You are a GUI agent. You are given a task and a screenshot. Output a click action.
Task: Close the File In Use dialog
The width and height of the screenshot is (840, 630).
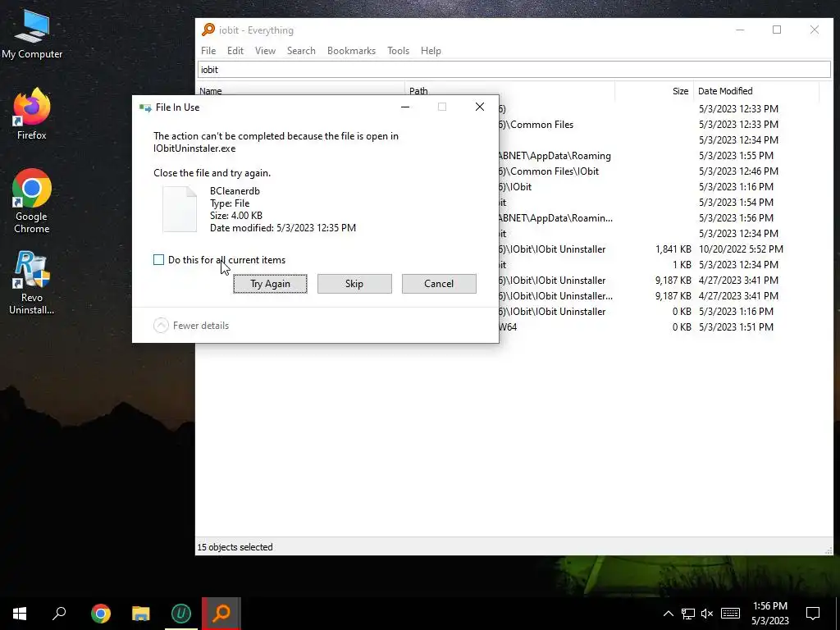pyautogui.click(x=479, y=107)
